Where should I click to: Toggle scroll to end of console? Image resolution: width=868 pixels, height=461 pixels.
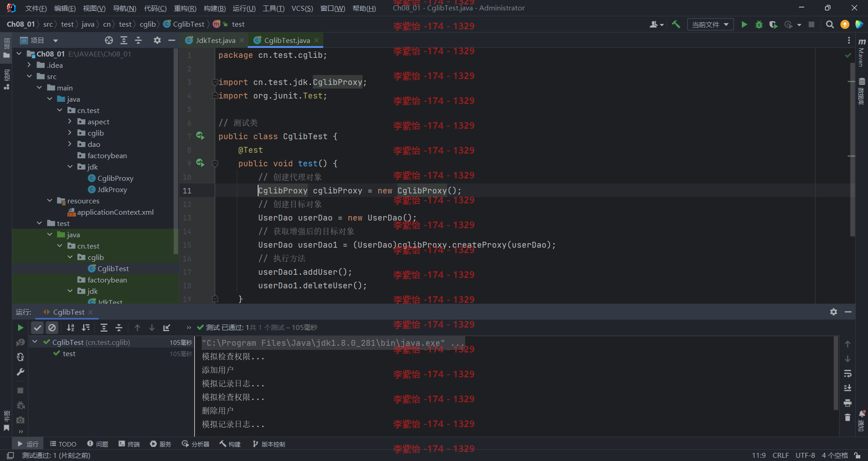click(848, 388)
